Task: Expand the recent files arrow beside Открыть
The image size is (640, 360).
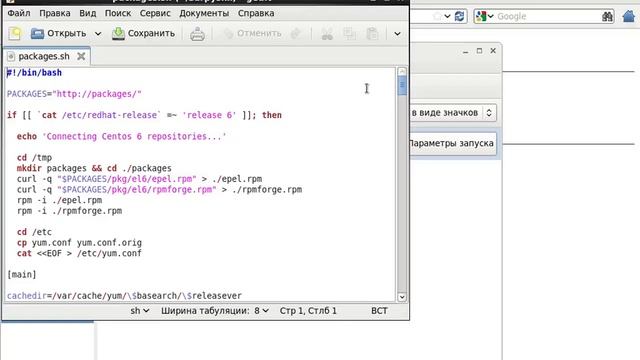Action: [x=98, y=33]
